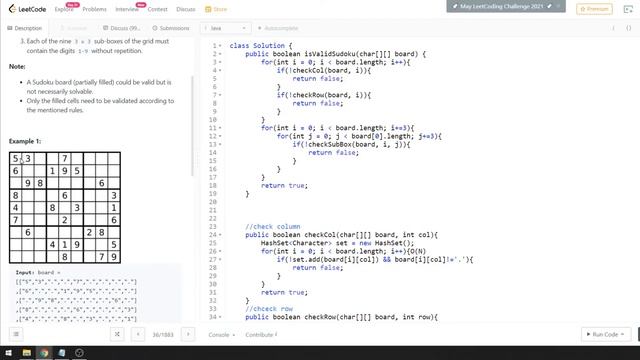Click code line 'return true;' on line 18
Viewport: 640px width, 360px height.
(284, 185)
